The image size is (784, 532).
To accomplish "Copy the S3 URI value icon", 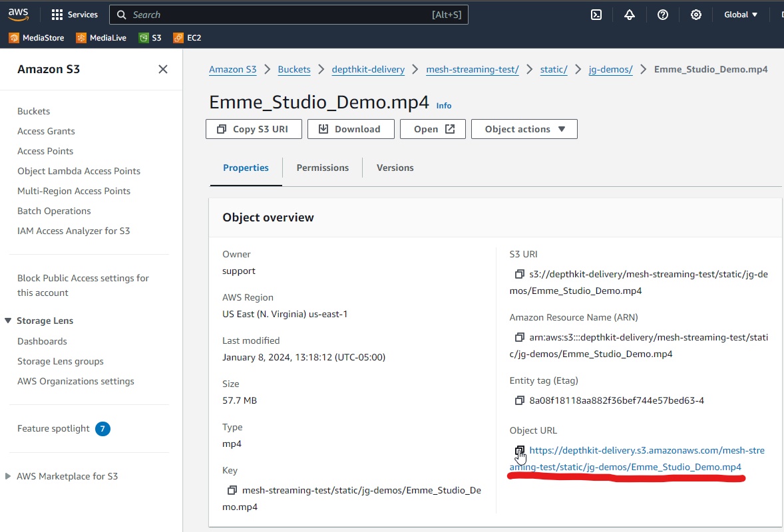I will (520, 274).
